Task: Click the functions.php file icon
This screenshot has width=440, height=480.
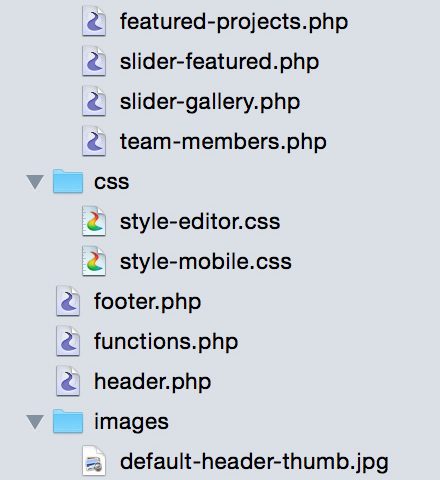Action: pyautogui.click(x=68, y=341)
